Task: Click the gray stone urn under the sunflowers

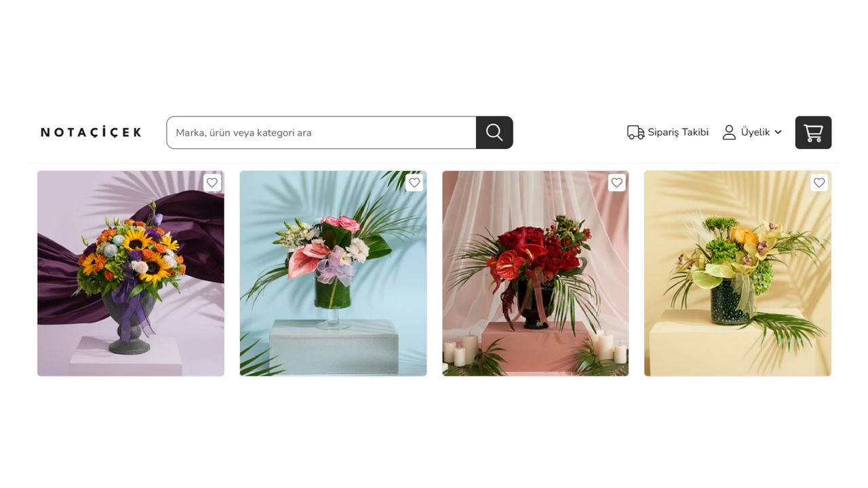Action: click(131, 322)
